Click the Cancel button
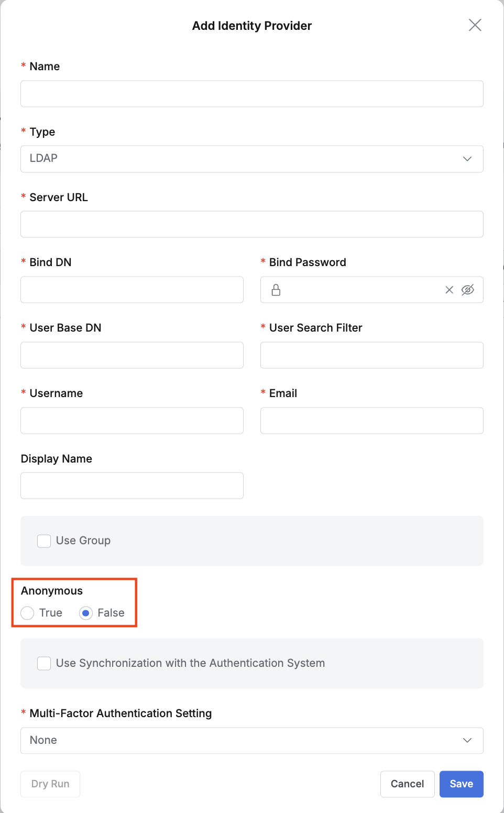The image size is (504, 813). coord(407,784)
